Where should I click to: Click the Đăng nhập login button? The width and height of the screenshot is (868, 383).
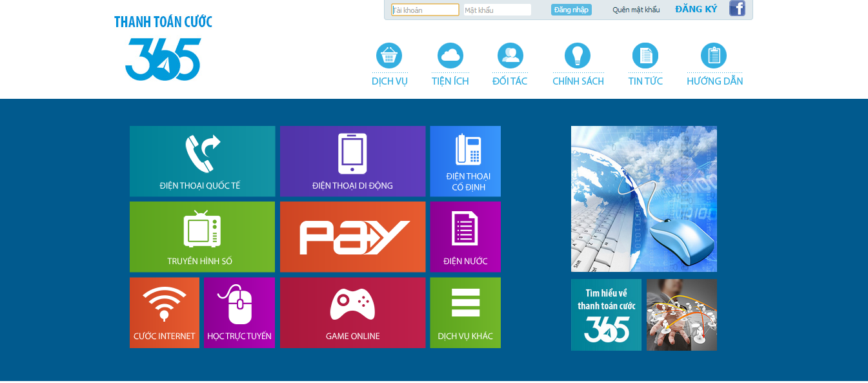pyautogui.click(x=571, y=10)
